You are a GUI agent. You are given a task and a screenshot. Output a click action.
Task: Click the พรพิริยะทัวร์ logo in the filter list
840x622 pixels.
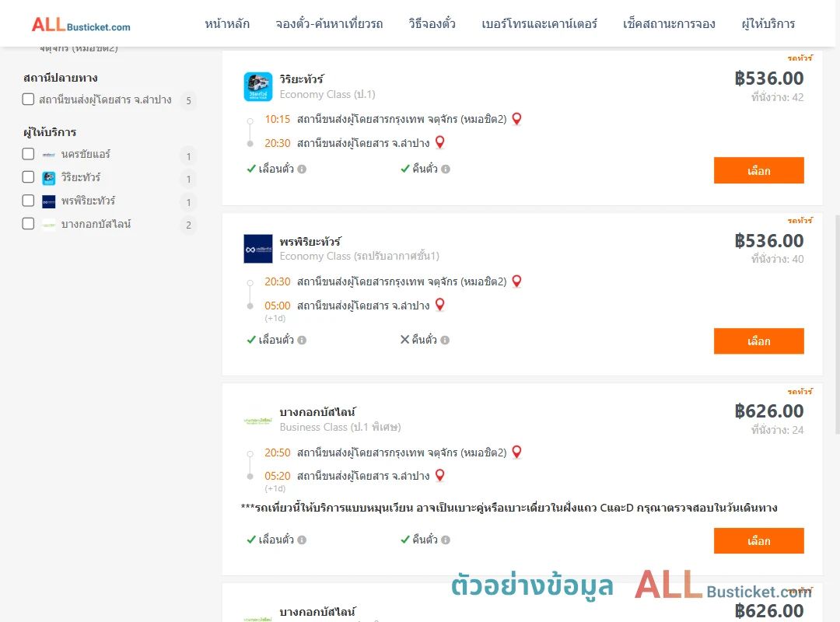49,201
